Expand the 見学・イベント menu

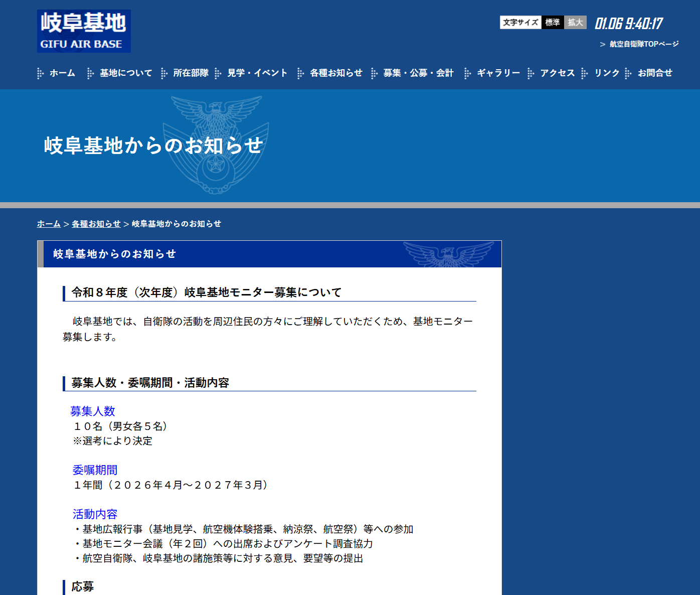click(x=257, y=73)
